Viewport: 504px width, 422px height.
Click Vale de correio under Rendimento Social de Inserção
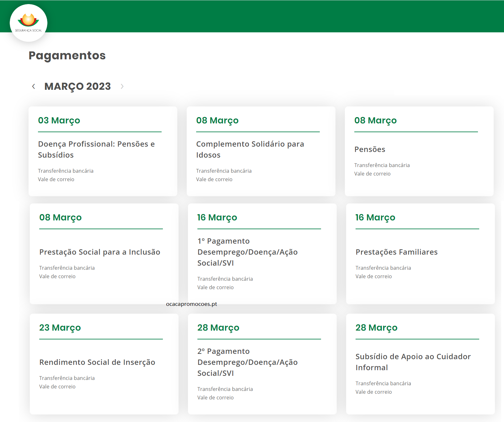pyautogui.click(x=57, y=387)
